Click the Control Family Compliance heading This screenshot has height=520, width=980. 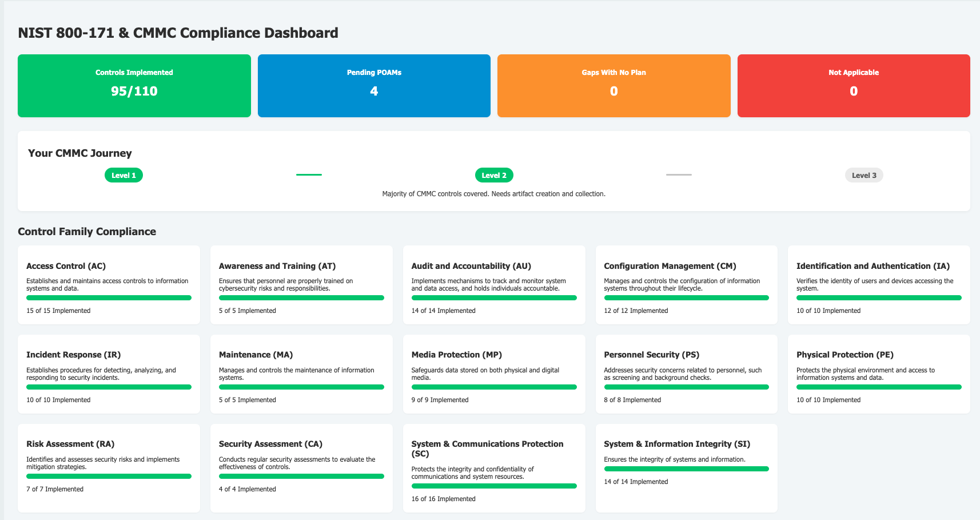click(x=87, y=231)
